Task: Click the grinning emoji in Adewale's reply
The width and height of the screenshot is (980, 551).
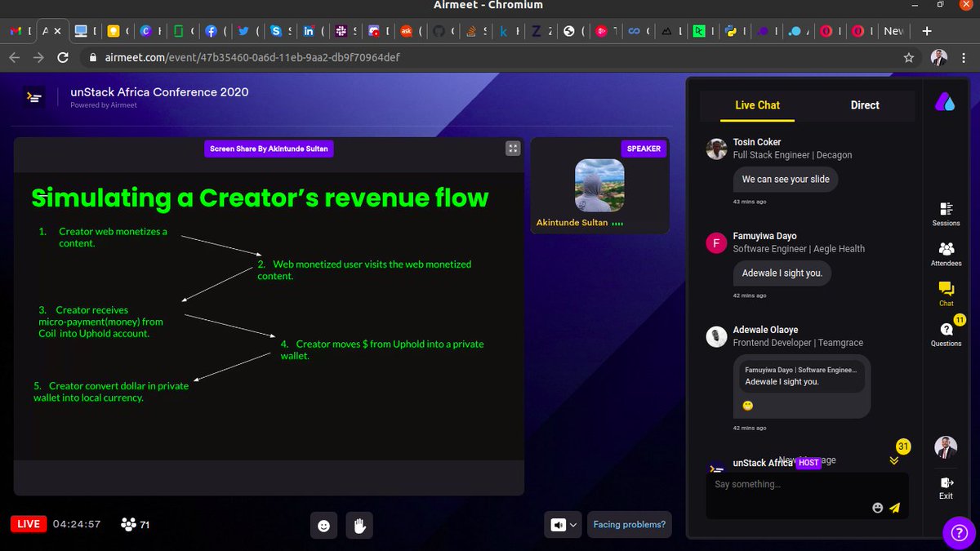Action: pyautogui.click(x=747, y=406)
